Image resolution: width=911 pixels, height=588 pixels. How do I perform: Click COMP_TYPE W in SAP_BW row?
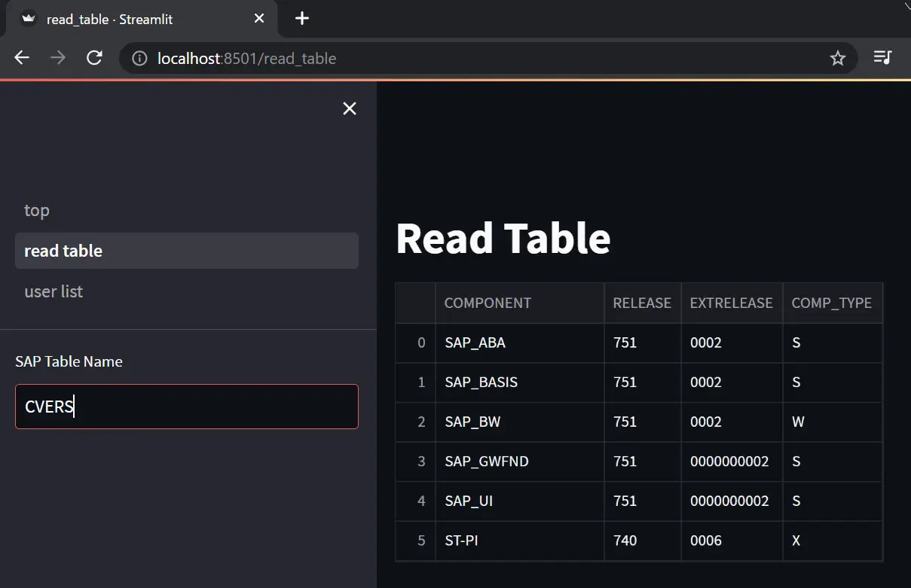(x=833, y=422)
